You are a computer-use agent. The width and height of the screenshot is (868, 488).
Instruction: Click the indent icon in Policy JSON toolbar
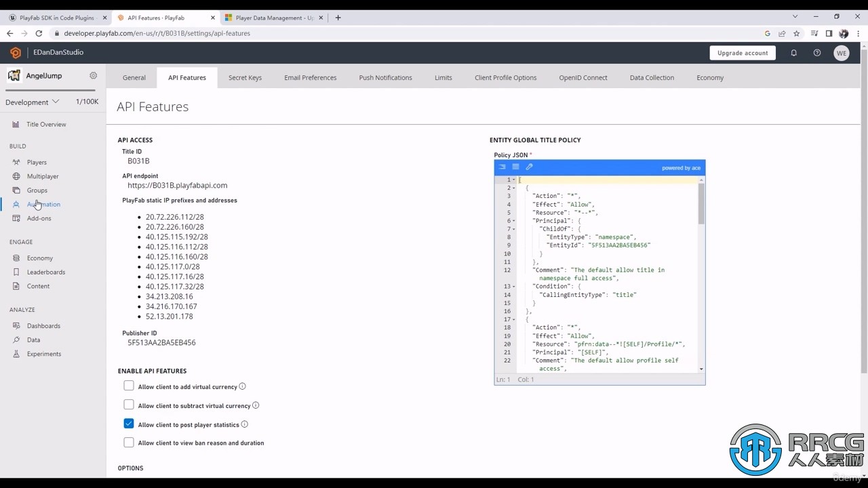point(502,167)
